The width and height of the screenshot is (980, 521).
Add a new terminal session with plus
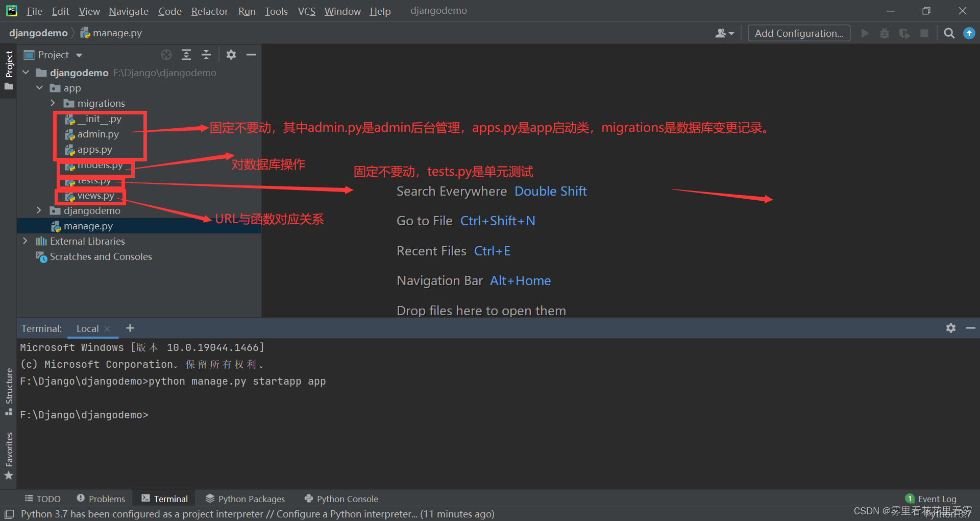130,328
